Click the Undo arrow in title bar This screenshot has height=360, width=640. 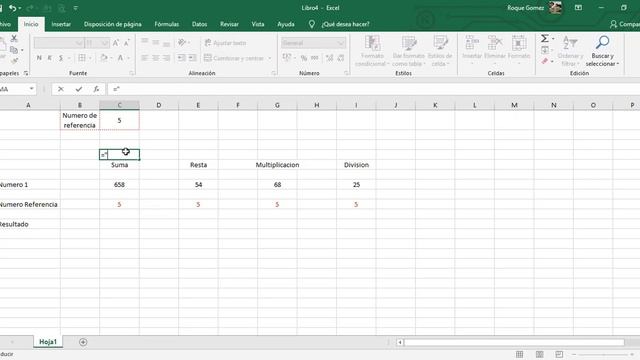pos(13,8)
